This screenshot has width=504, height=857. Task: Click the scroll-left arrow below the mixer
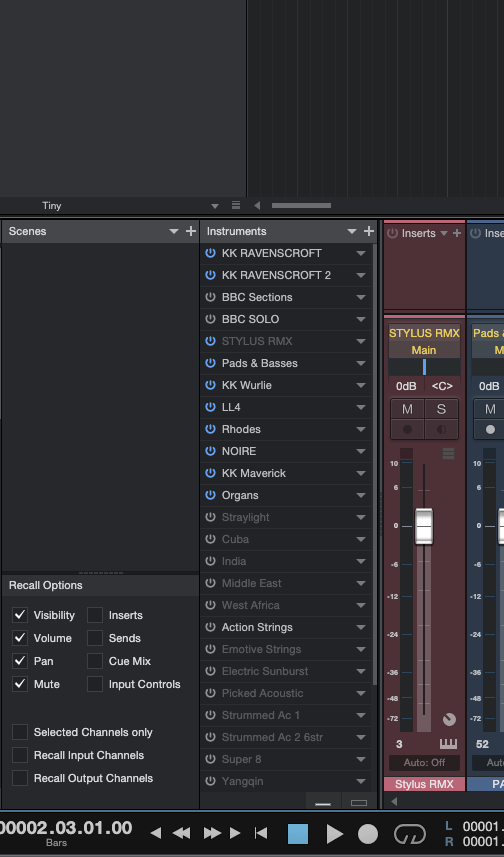394,801
